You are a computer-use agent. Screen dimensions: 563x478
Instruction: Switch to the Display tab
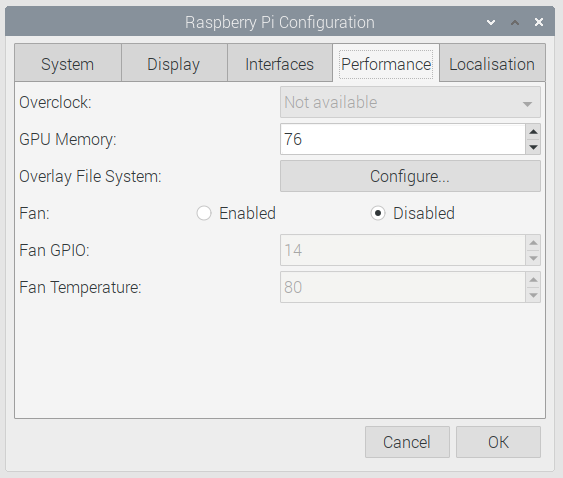[174, 64]
